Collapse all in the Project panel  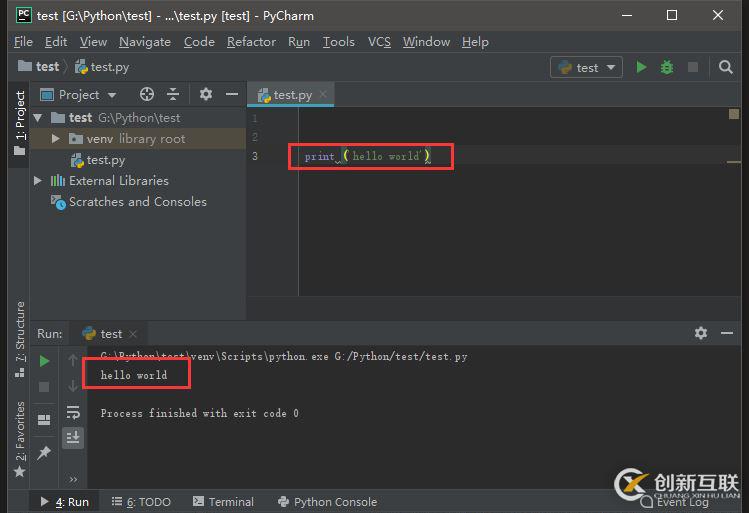click(173, 94)
